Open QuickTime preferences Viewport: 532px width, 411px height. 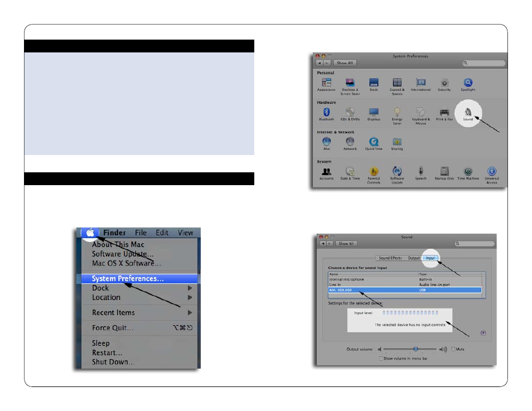(374, 143)
